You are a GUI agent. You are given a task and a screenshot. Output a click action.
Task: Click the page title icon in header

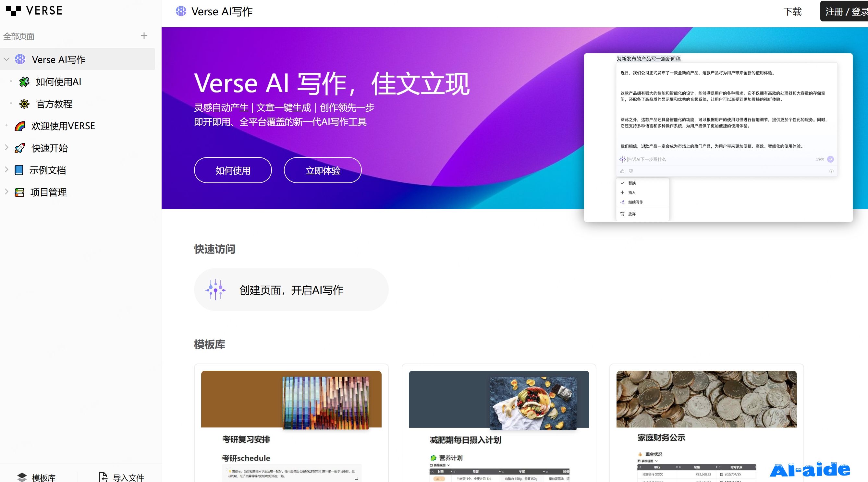pos(181,11)
